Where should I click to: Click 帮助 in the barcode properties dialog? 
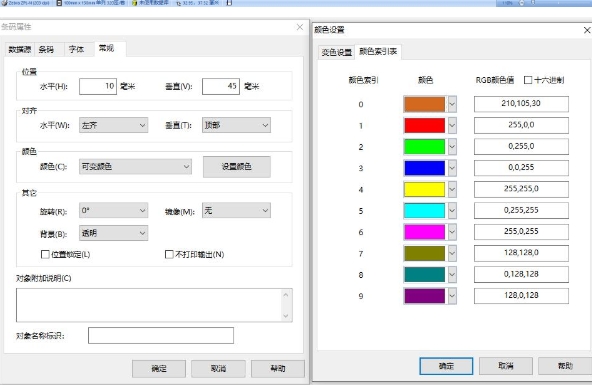pyautogui.click(x=278, y=368)
